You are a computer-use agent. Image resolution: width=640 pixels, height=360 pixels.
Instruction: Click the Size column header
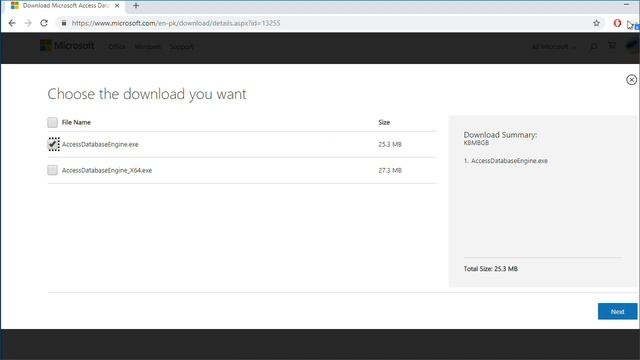[384, 122]
